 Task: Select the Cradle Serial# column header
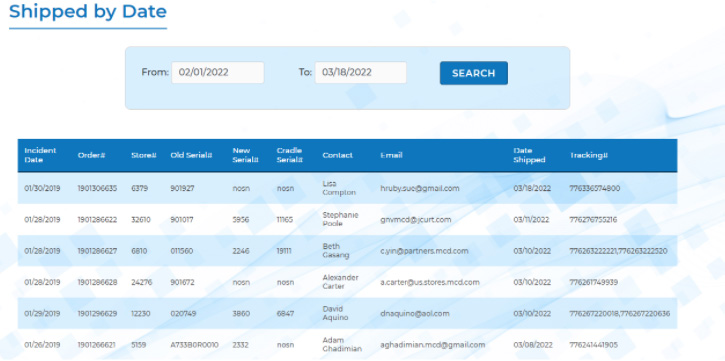[x=289, y=155]
